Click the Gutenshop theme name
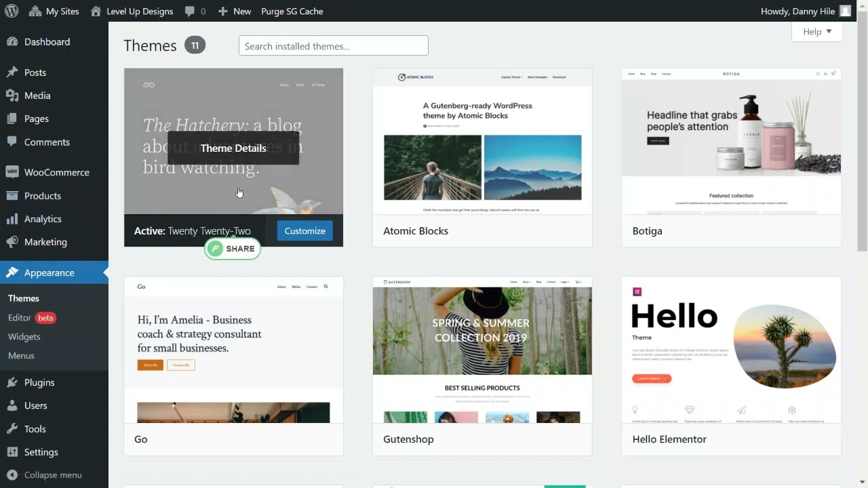The image size is (868, 488). 408,439
